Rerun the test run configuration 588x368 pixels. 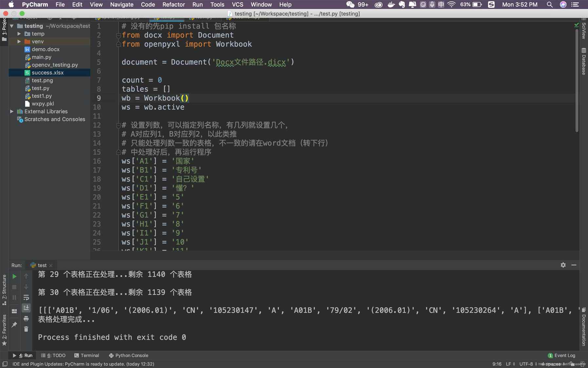tap(14, 276)
